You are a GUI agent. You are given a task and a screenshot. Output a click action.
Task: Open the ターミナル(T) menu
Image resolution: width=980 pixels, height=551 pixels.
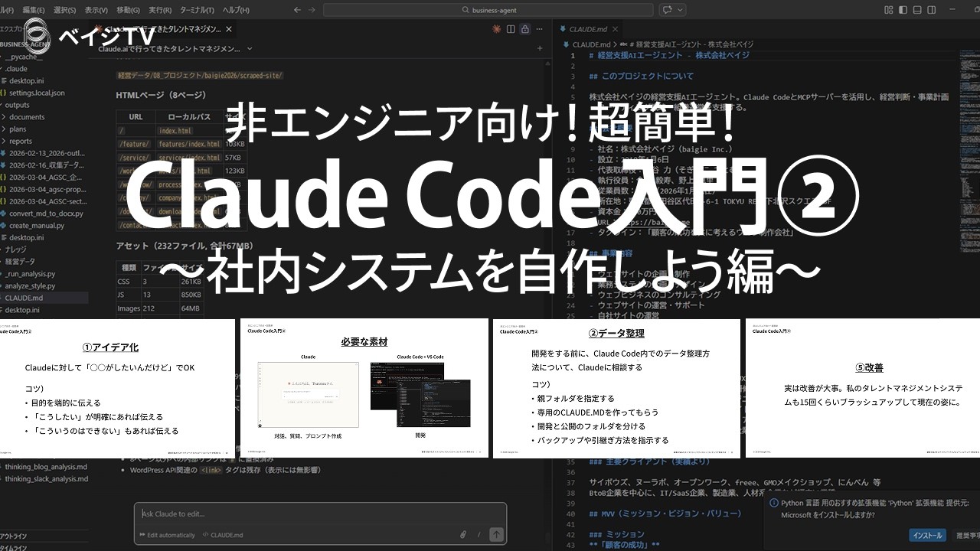198,10
